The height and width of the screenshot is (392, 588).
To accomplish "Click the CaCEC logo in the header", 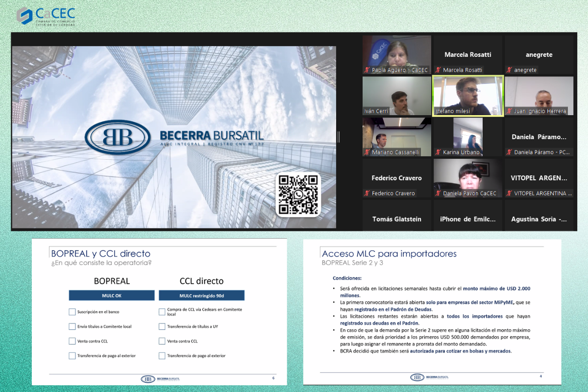I will [x=47, y=16].
